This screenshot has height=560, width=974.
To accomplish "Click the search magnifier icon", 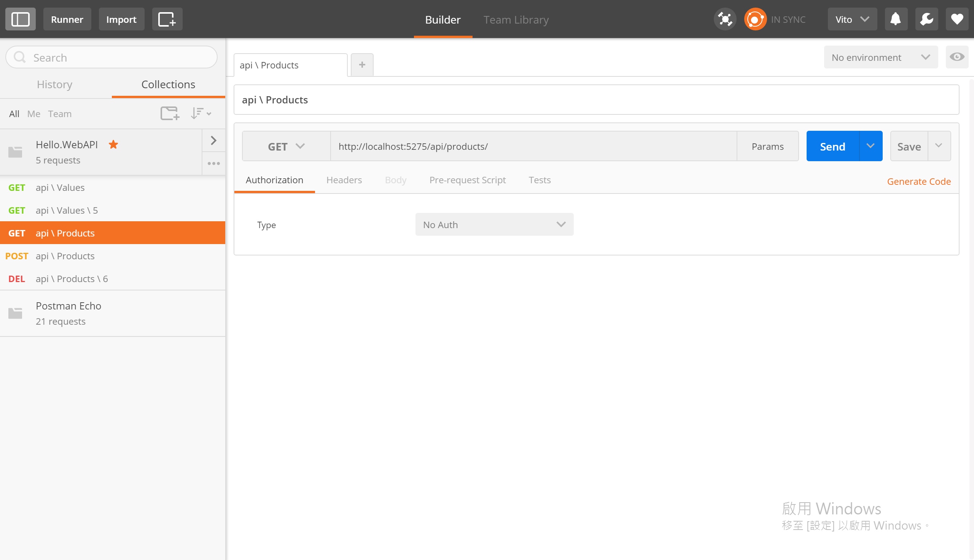I will click(20, 57).
